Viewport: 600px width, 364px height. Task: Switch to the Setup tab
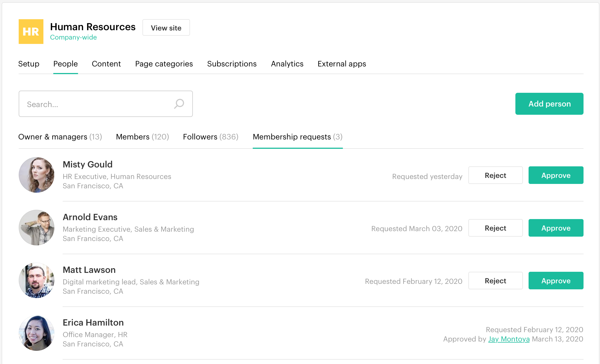tap(29, 64)
